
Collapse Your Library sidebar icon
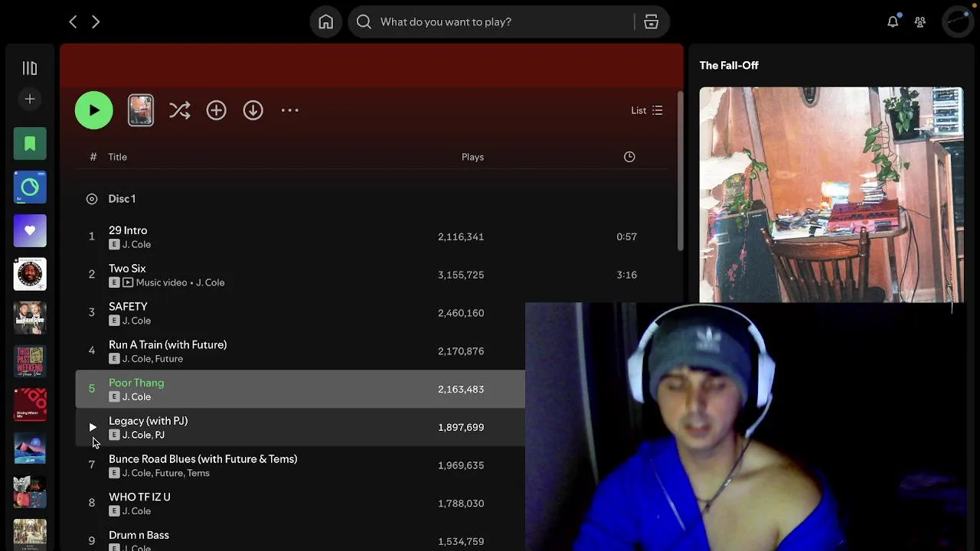tap(30, 68)
